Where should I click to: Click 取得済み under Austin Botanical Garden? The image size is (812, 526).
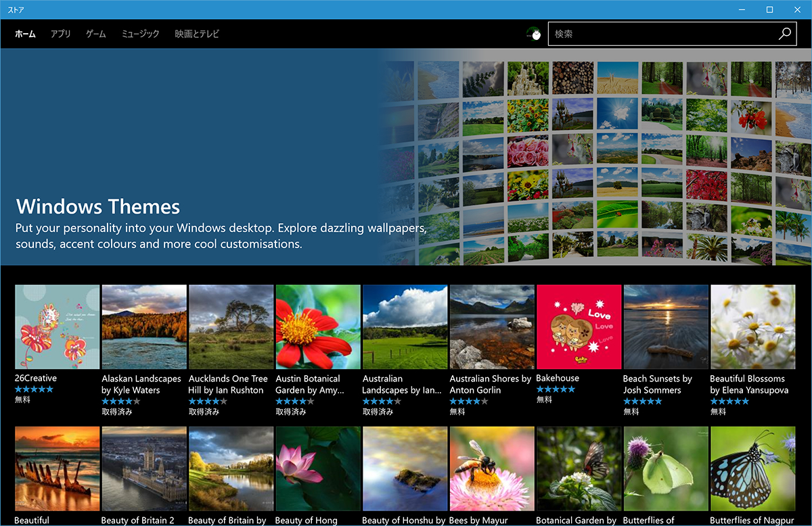291,412
